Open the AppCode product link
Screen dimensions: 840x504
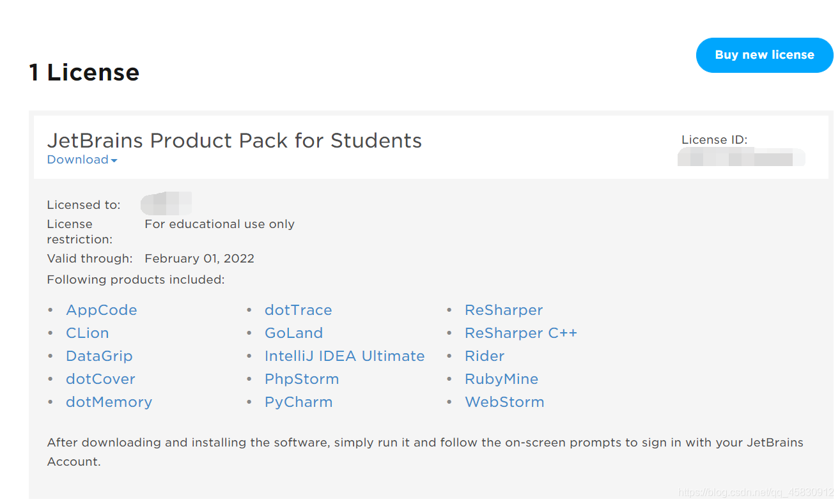[x=102, y=310]
